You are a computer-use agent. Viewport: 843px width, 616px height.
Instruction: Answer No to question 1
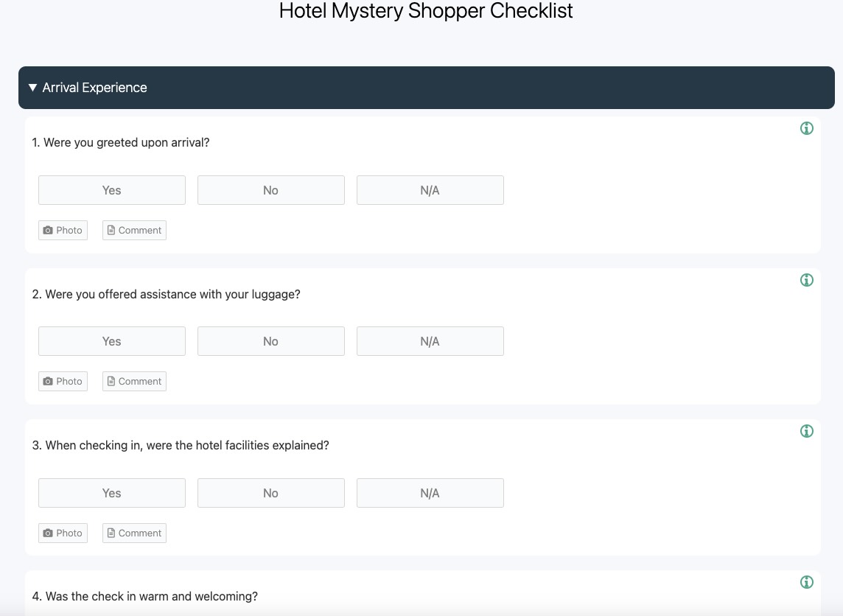(x=270, y=190)
